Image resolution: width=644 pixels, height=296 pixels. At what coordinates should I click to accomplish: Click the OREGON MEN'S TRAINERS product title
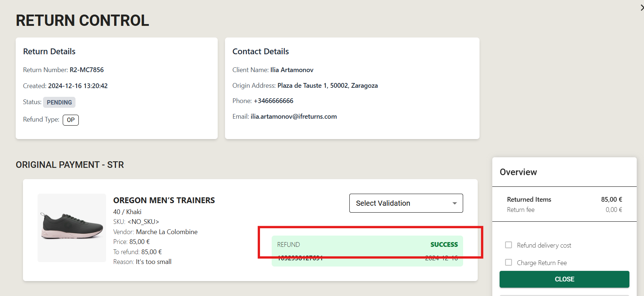(x=164, y=200)
